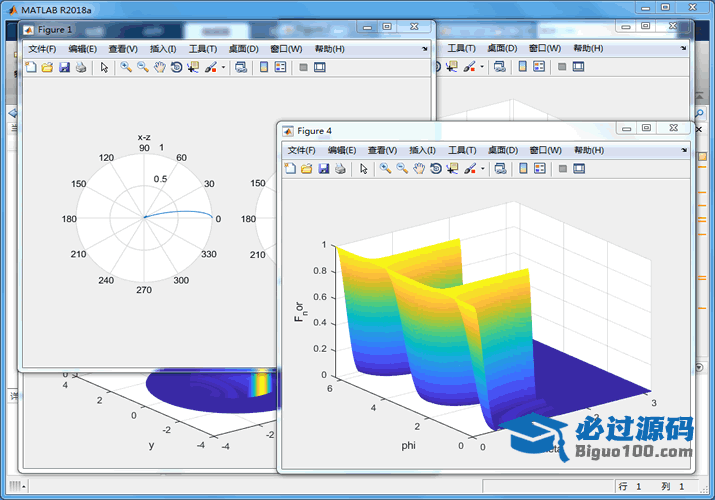
Task: Click dock arrow at Figure 1 menu bar end
Action: [425, 49]
